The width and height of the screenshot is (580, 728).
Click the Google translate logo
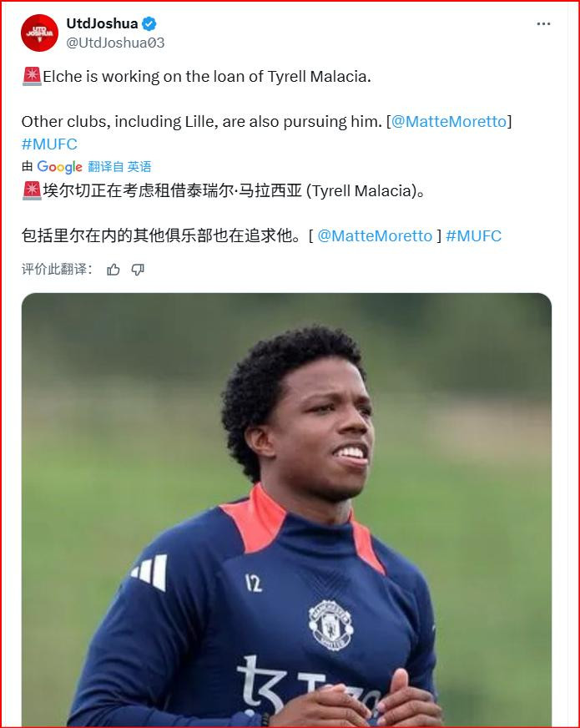(59, 167)
